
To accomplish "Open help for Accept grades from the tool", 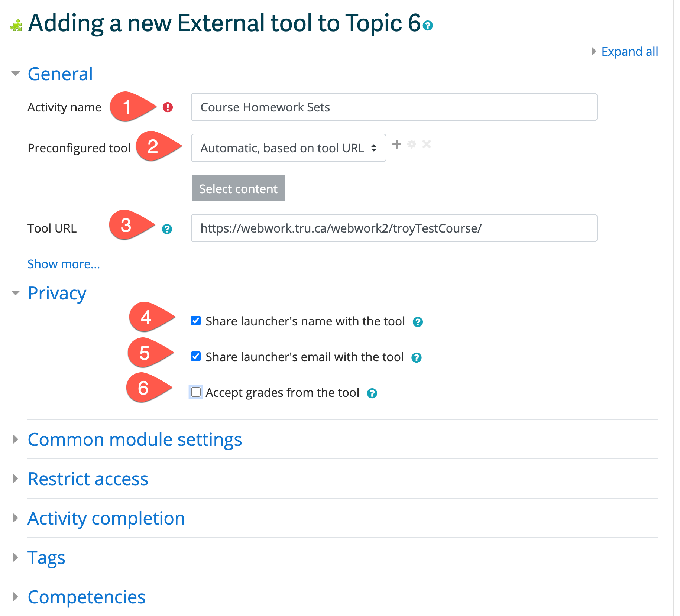I will [x=372, y=393].
